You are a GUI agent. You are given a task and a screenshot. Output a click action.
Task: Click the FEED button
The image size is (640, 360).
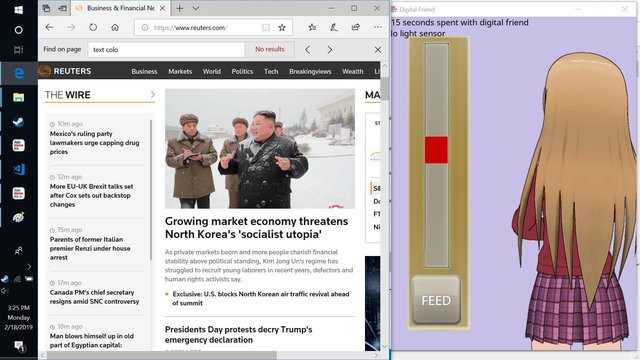pos(436,300)
